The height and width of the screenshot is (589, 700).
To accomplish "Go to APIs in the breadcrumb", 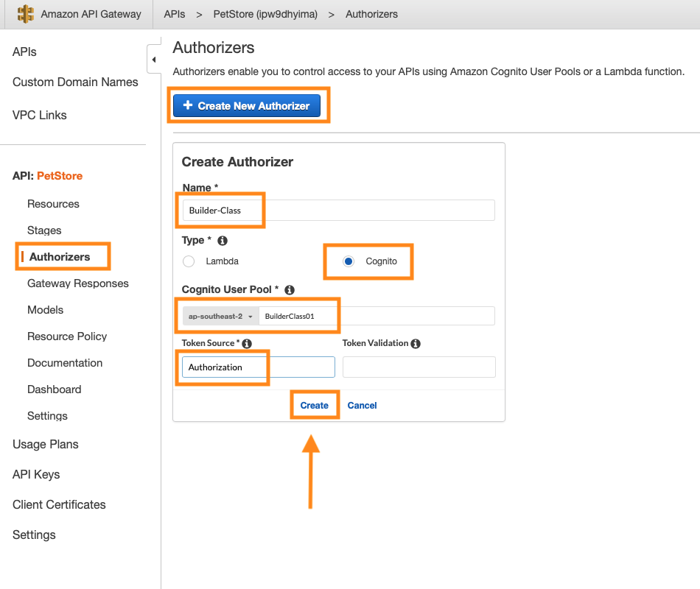I will click(175, 14).
